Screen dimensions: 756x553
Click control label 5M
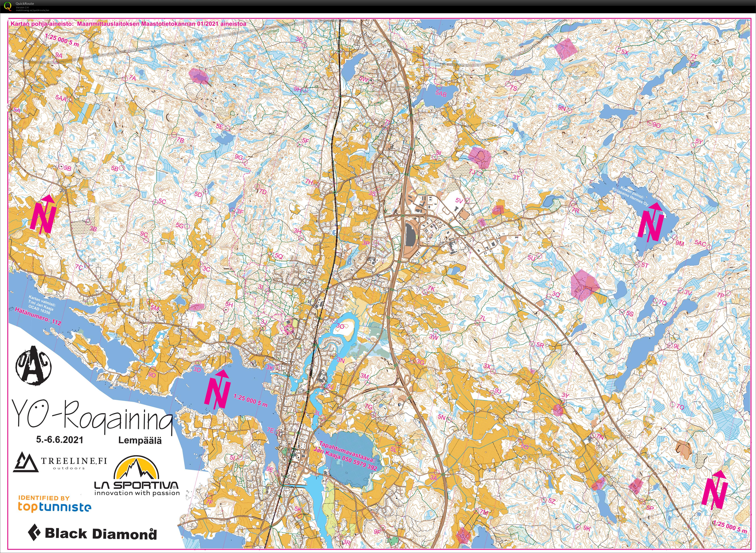click(x=155, y=308)
